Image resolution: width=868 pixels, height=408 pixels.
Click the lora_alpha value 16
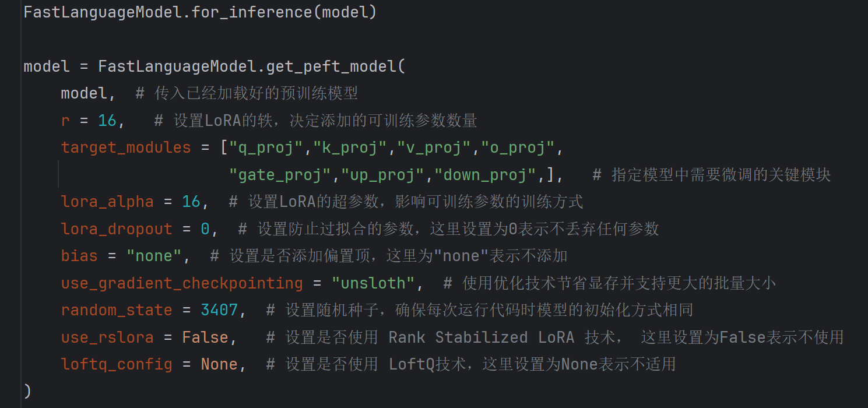[191, 202]
